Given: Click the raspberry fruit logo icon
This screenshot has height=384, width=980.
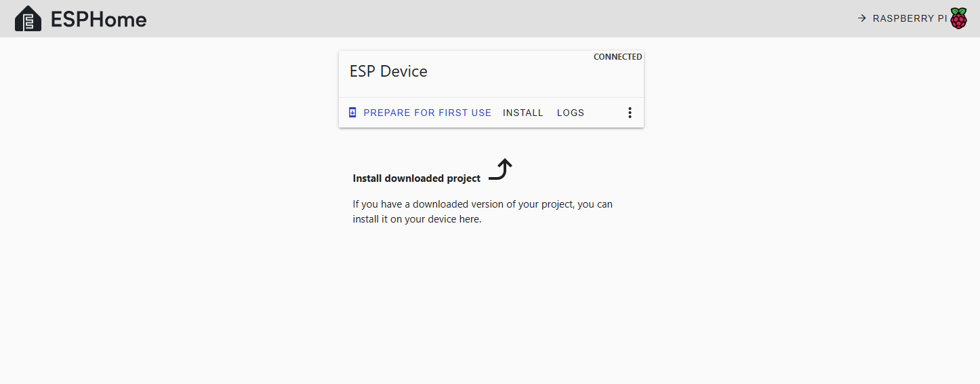Looking at the screenshot, I should coord(958,18).
